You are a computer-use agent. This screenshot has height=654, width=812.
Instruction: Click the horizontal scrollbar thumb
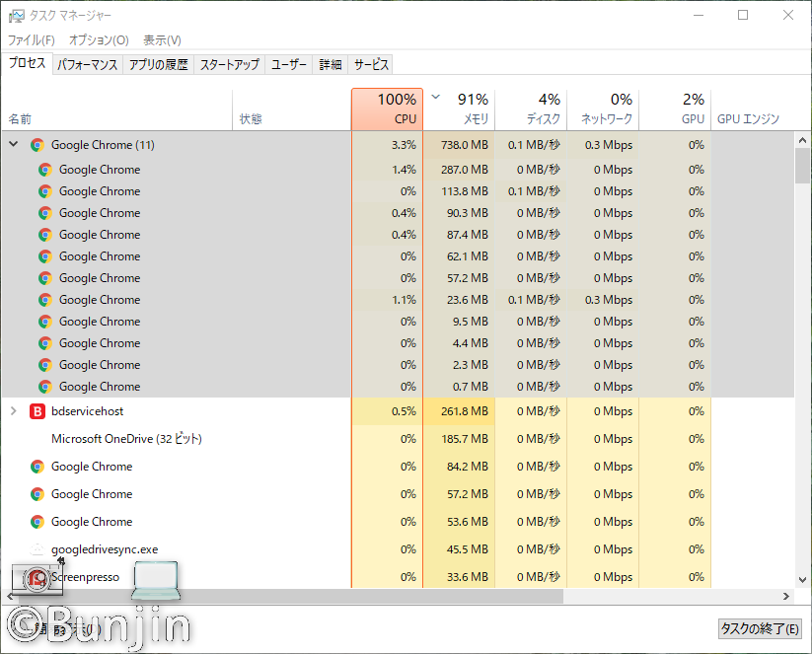pos(290,597)
